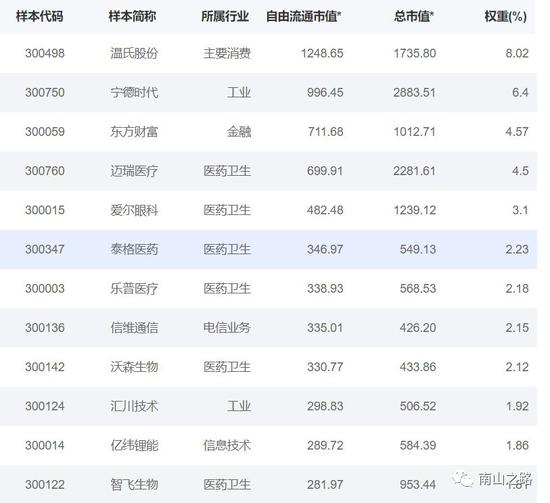Click free-float value 1248.65
Image resolution: width=550 pixels, height=503 pixels.
322,53
